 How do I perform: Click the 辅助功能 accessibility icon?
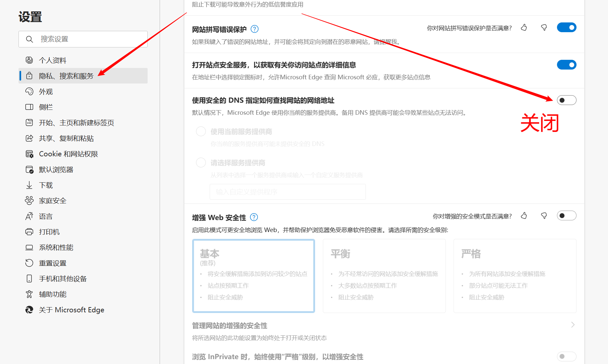coord(29,294)
